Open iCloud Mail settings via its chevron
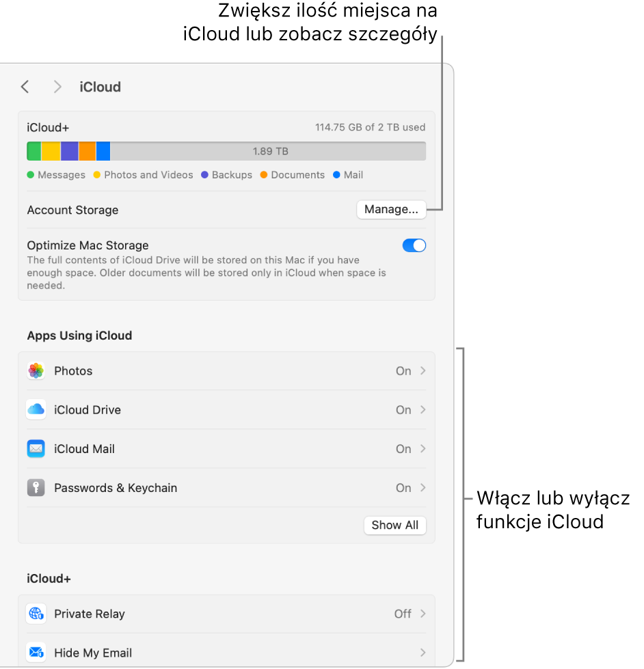Viewport: 644px width, 669px height. point(422,449)
